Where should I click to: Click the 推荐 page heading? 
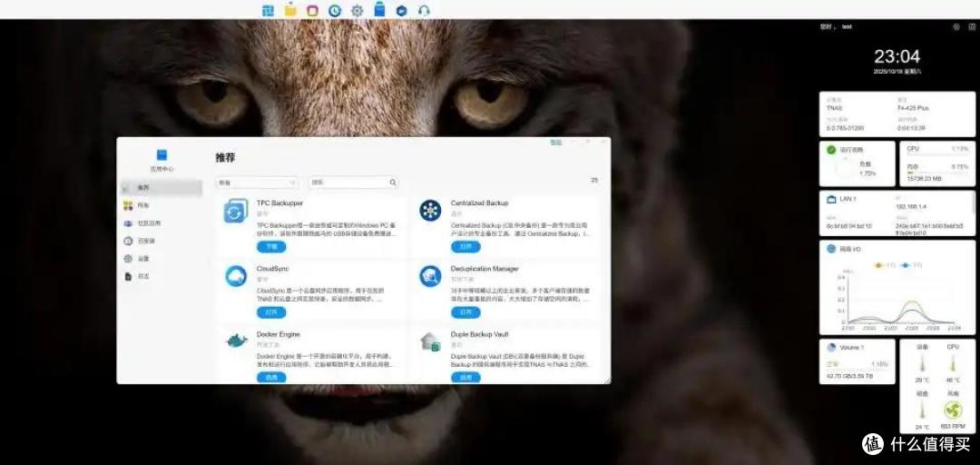pyautogui.click(x=225, y=158)
